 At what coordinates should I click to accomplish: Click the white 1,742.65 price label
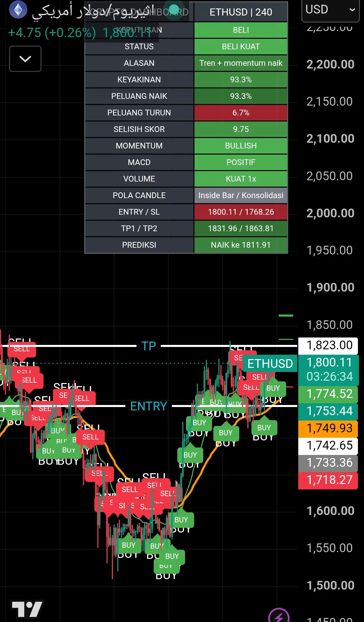[x=329, y=445]
